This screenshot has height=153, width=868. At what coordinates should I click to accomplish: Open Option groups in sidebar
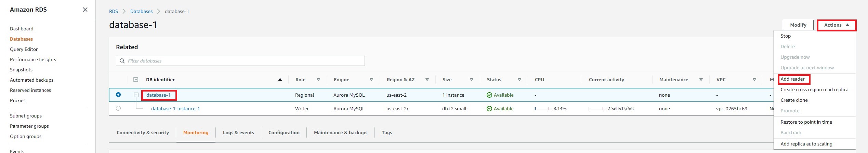[x=26, y=136]
